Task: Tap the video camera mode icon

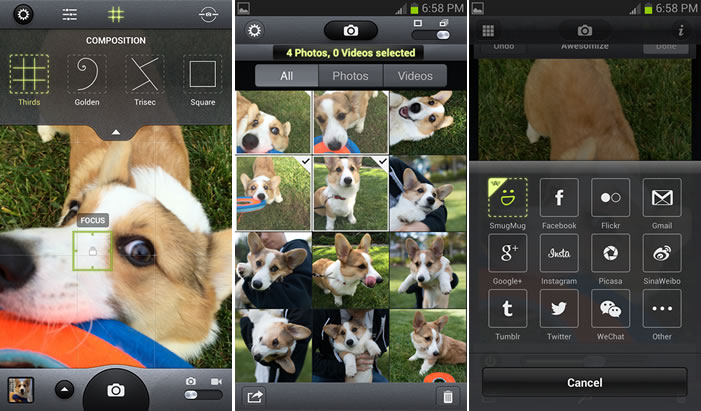Action: [x=216, y=381]
